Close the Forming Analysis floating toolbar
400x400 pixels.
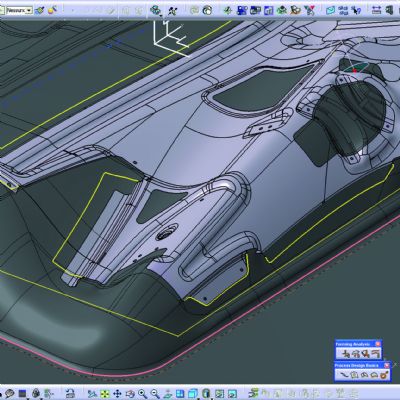click(x=378, y=344)
